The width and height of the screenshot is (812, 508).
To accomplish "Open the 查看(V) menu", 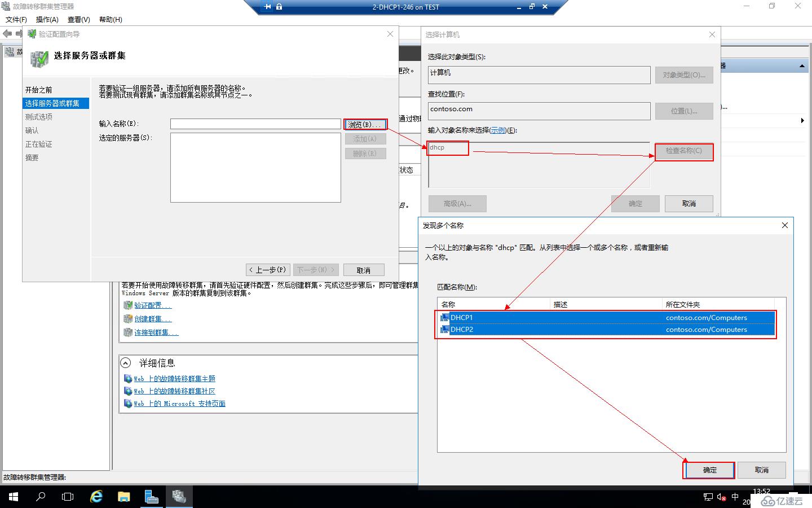I will point(78,19).
